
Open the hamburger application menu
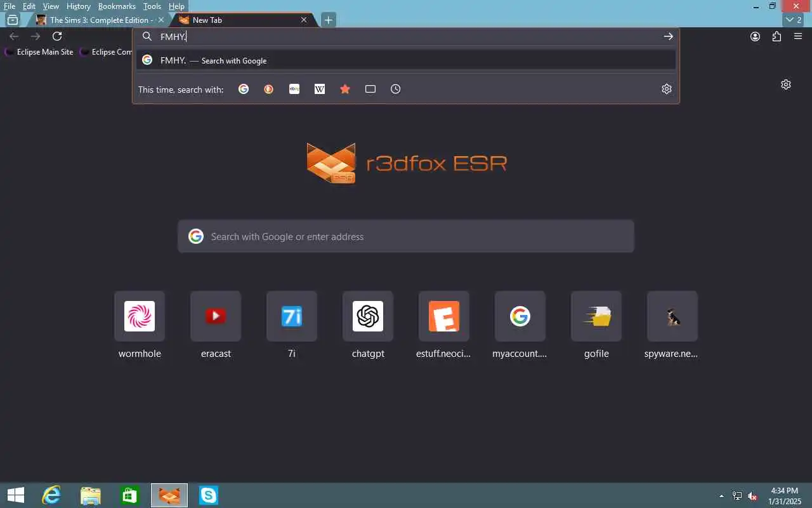(798, 36)
